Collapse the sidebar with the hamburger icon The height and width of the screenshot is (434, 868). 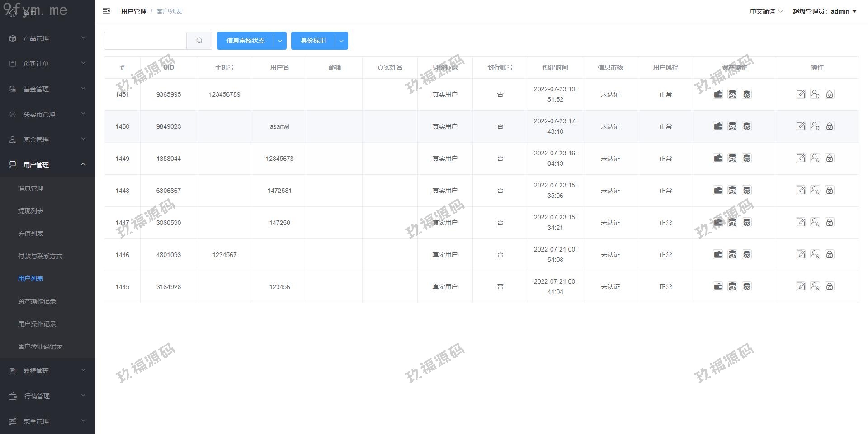(x=106, y=11)
